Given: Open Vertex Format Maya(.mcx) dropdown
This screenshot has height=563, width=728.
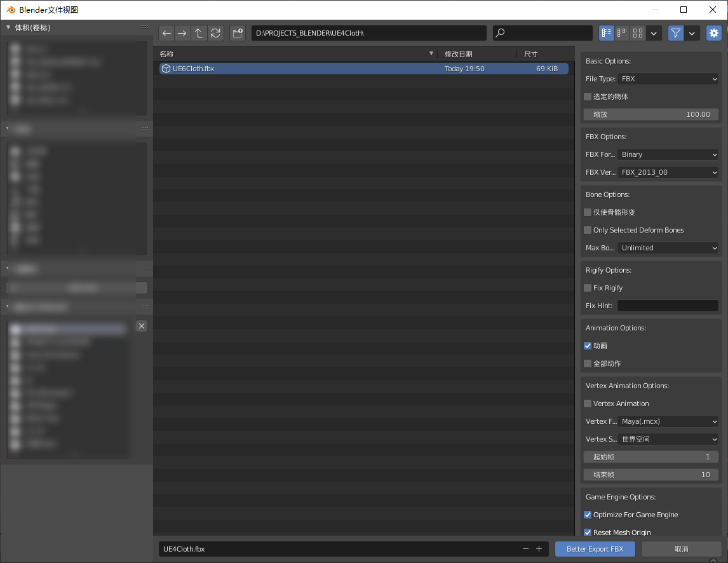Looking at the screenshot, I should point(668,421).
